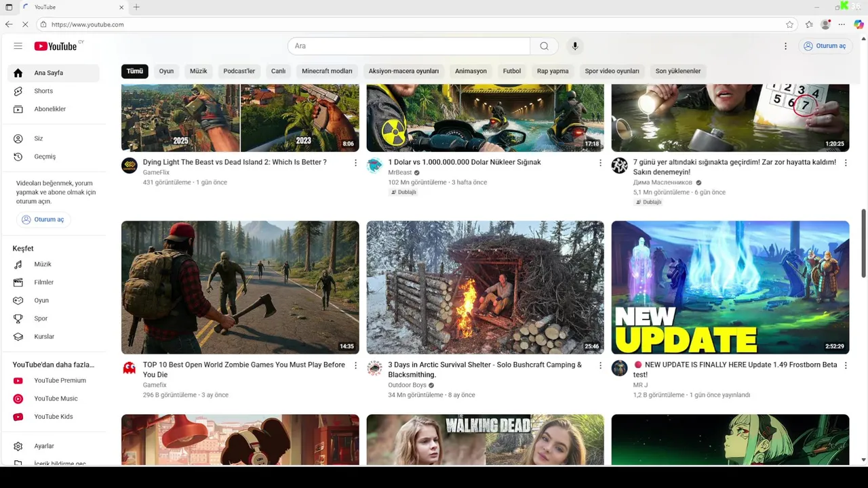Open MR J channel name
Viewport: 868px width, 488px height.
[x=640, y=385]
